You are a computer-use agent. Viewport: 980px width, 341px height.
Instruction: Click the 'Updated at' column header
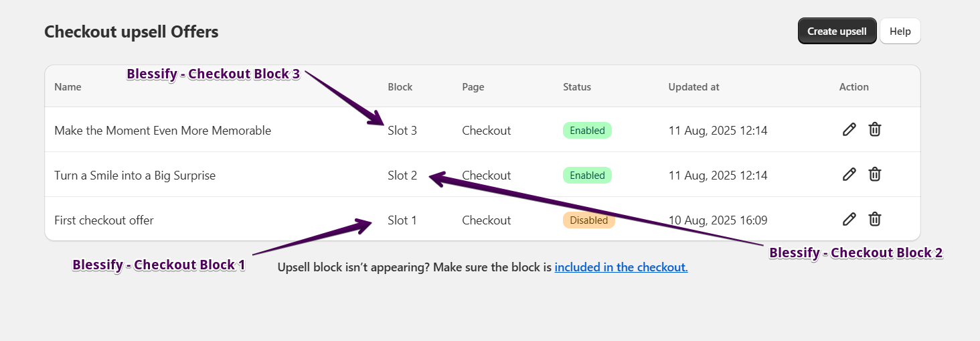click(x=693, y=87)
